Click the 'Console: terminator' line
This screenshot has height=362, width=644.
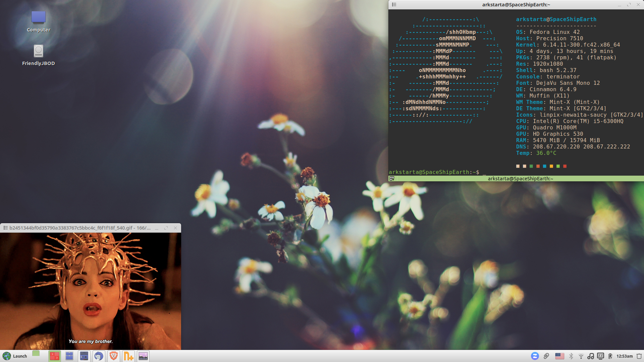point(548,77)
